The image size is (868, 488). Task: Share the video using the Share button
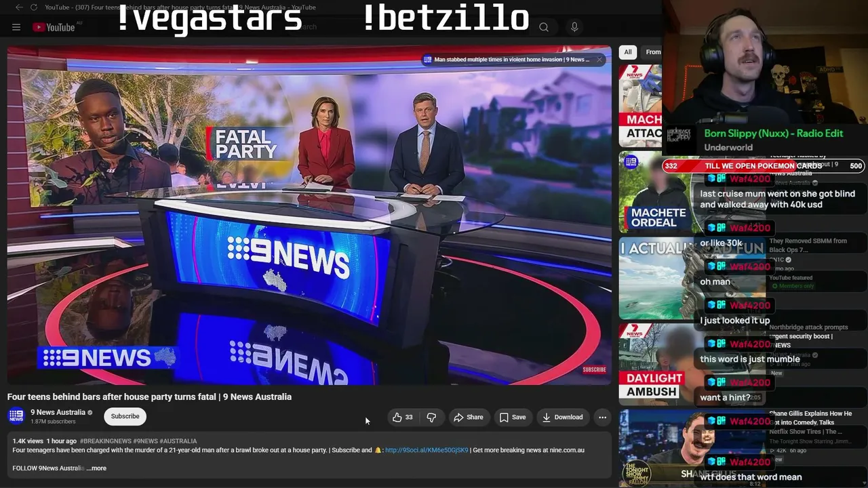coord(469,418)
